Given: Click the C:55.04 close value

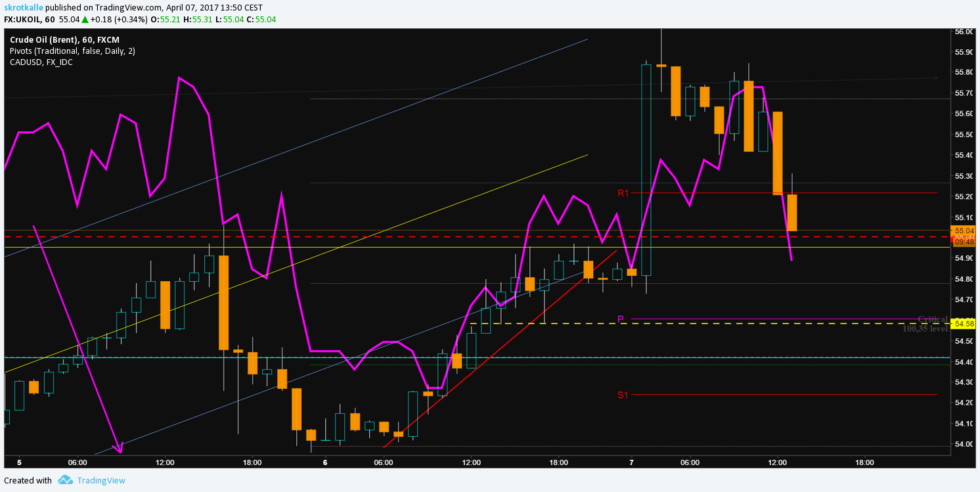Looking at the screenshot, I should (261, 19).
